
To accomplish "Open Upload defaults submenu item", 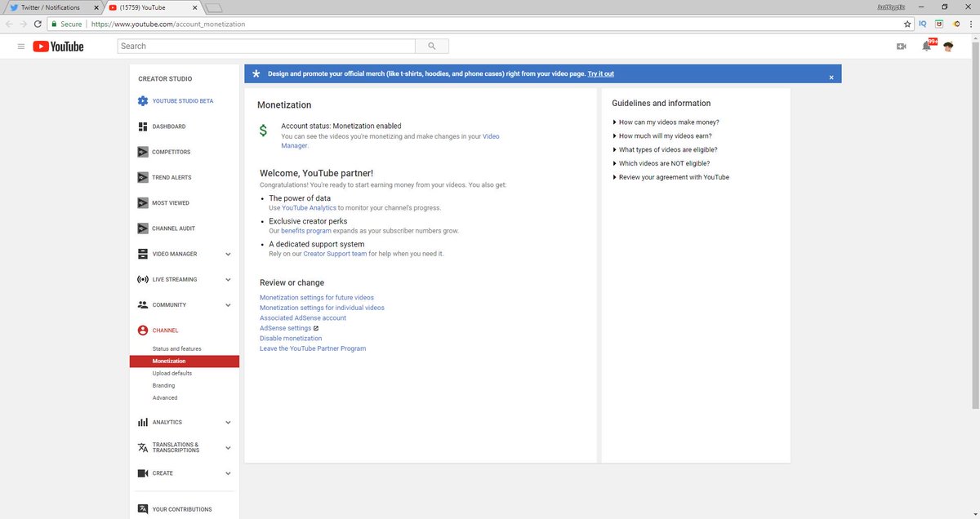I will point(172,373).
